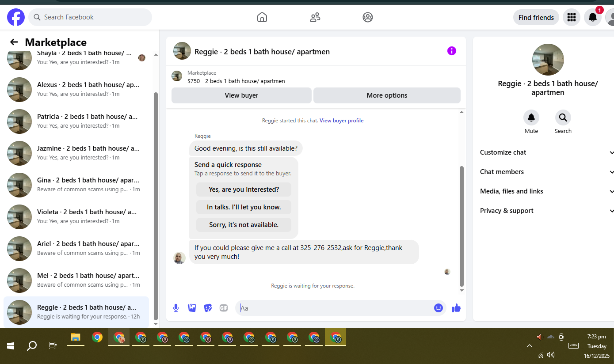Open the conversation with Mel
The image size is (614, 364).
click(x=76, y=280)
